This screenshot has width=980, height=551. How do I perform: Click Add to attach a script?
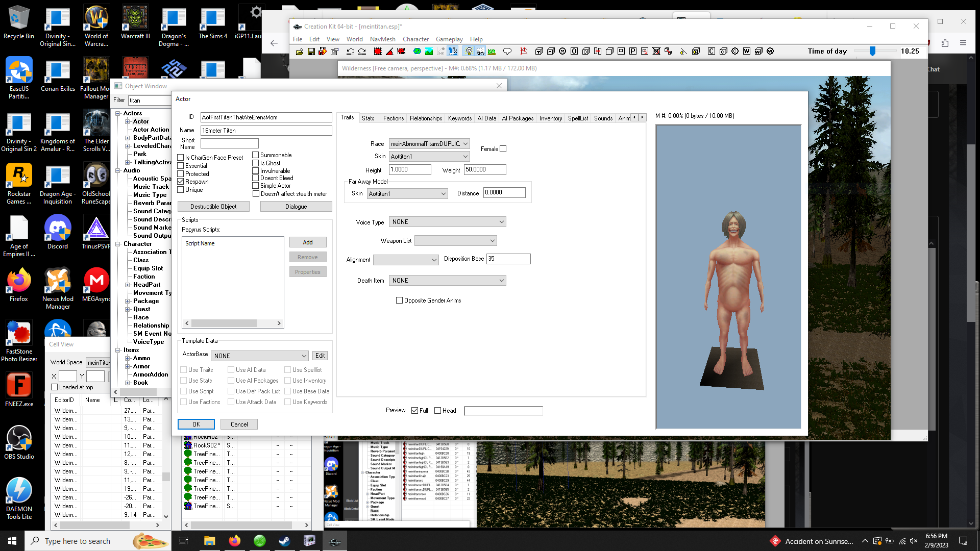(308, 242)
